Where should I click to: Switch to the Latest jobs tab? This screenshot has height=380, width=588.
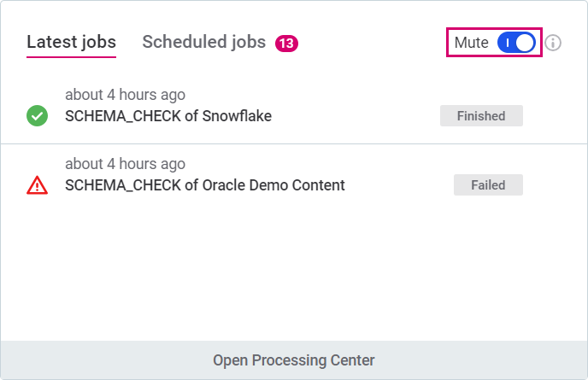tap(71, 42)
